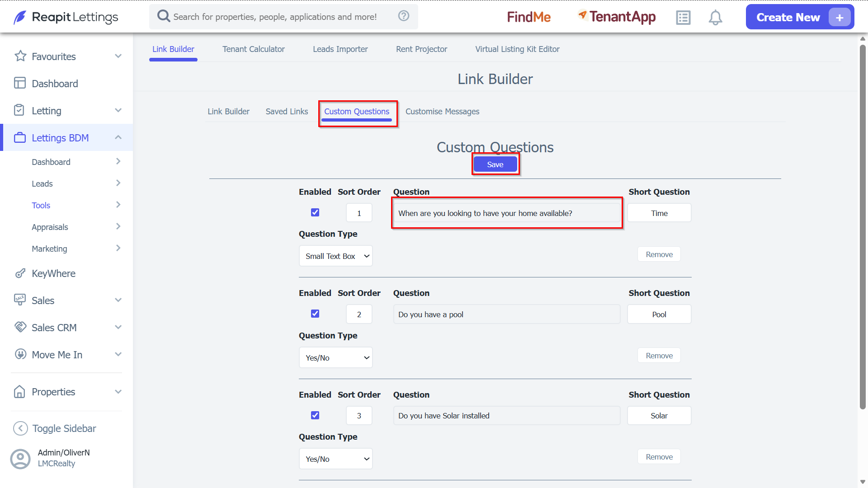
Task: Open the Saved Links sub-tab
Action: pos(287,111)
